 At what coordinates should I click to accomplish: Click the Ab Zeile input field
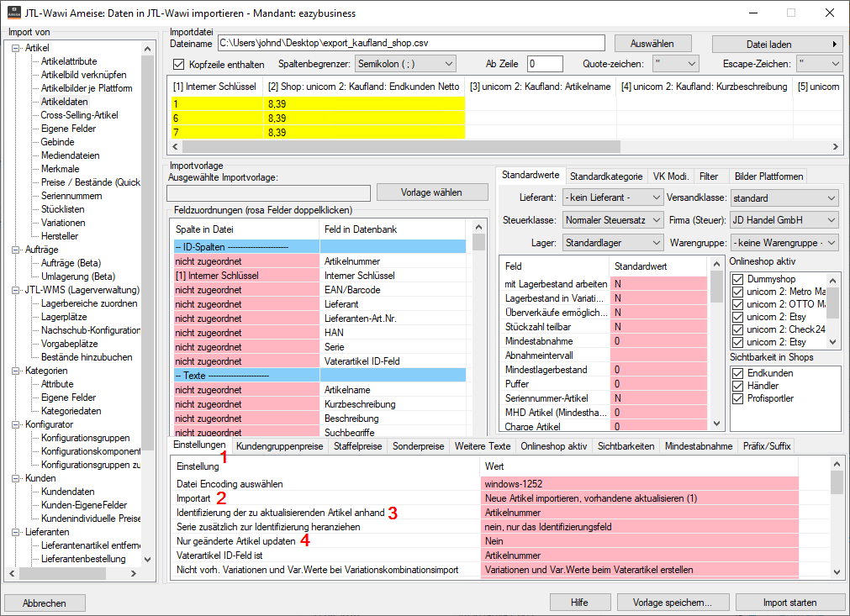545,63
